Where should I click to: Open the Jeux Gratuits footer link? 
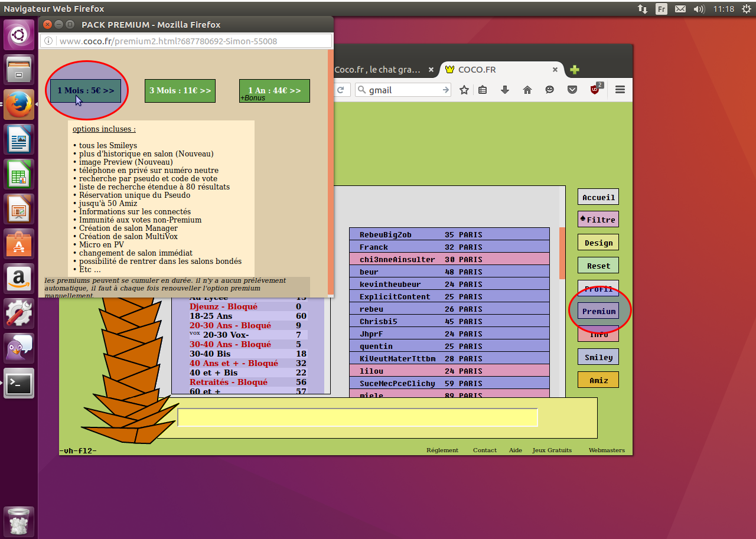click(552, 450)
